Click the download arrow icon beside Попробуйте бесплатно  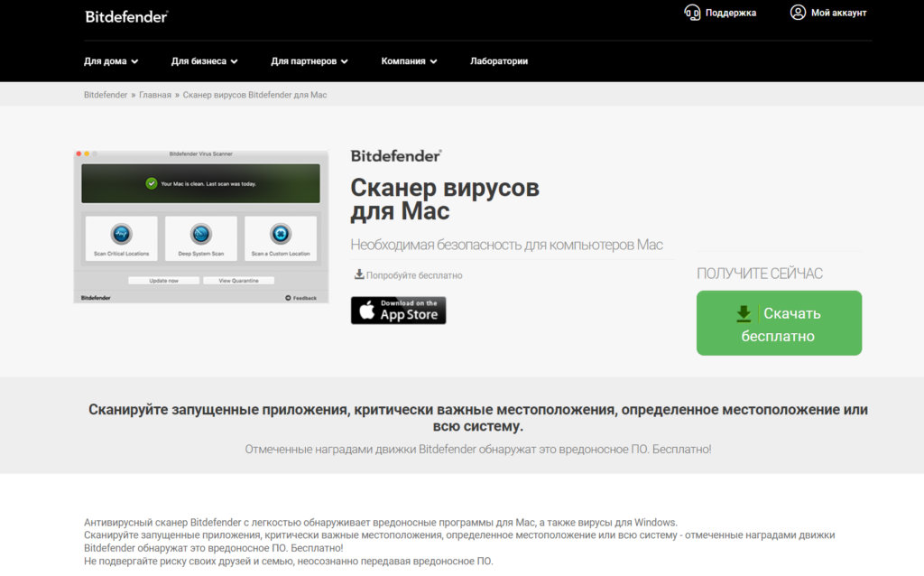[359, 274]
